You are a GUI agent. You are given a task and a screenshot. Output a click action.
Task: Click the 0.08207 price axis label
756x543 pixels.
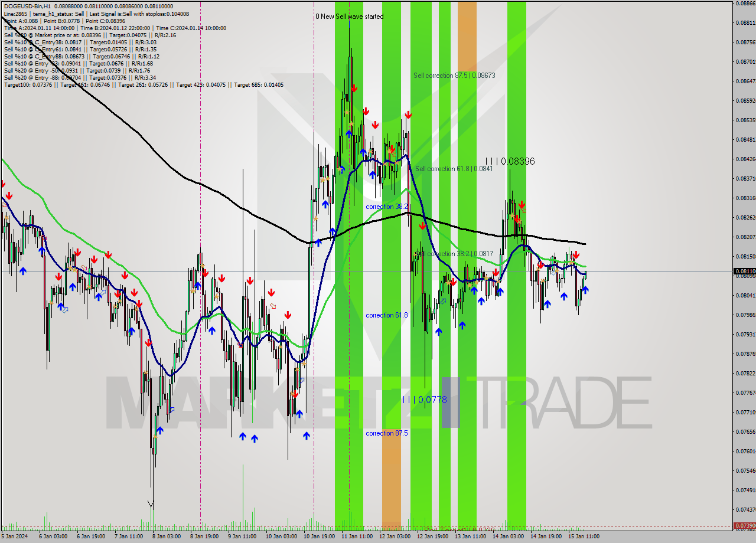click(x=746, y=237)
